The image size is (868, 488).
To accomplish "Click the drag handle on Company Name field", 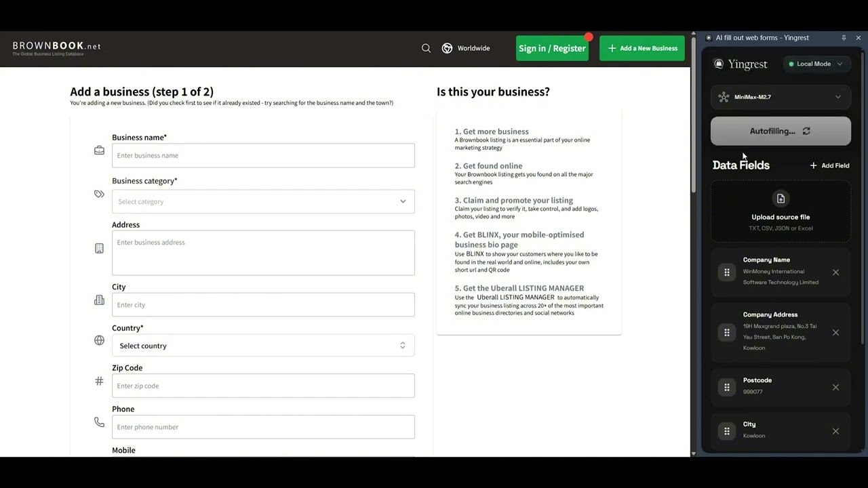I will coord(726,272).
